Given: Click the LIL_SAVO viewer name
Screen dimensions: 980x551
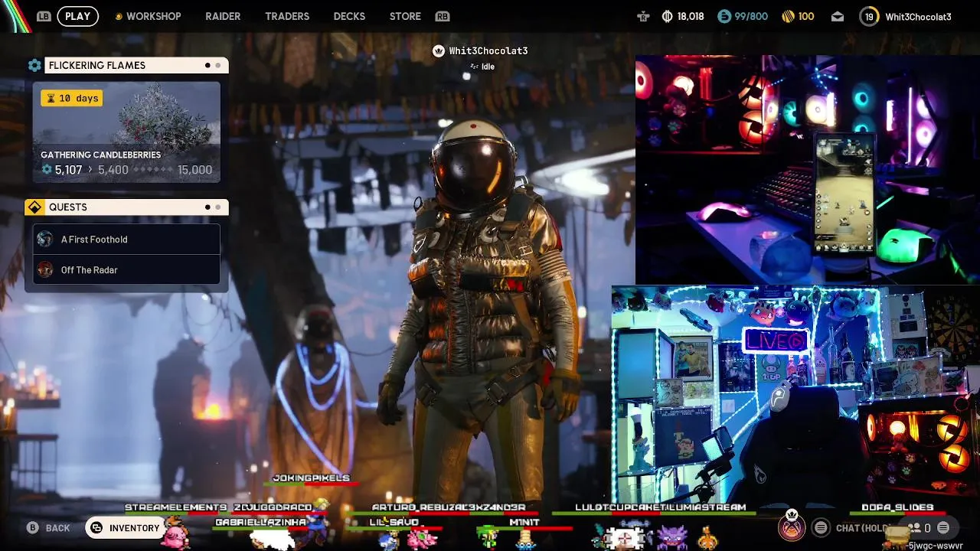Looking at the screenshot, I should click(394, 522).
